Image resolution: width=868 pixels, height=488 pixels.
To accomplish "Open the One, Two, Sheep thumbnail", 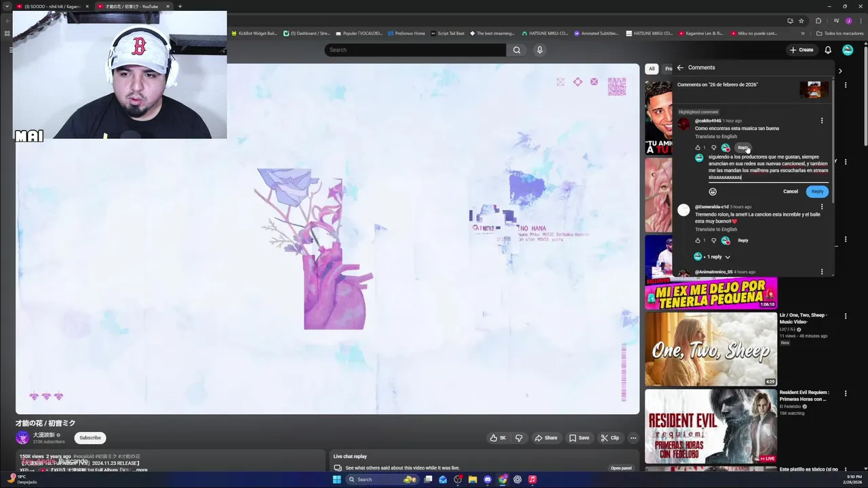I will (x=711, y=349).
